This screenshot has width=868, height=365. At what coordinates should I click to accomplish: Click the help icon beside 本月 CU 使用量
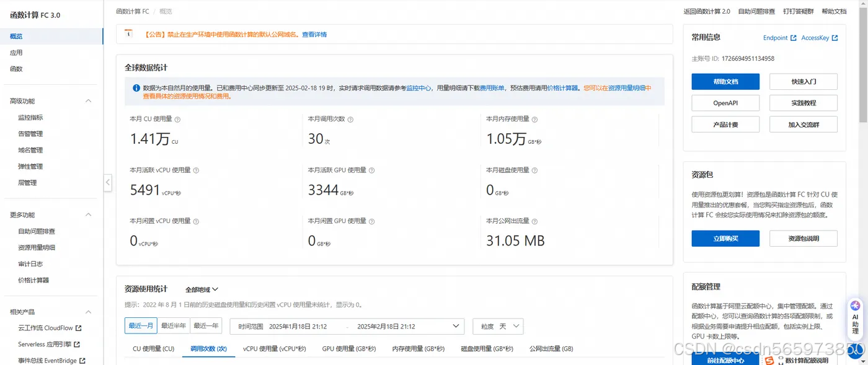(x=179, y=119)
